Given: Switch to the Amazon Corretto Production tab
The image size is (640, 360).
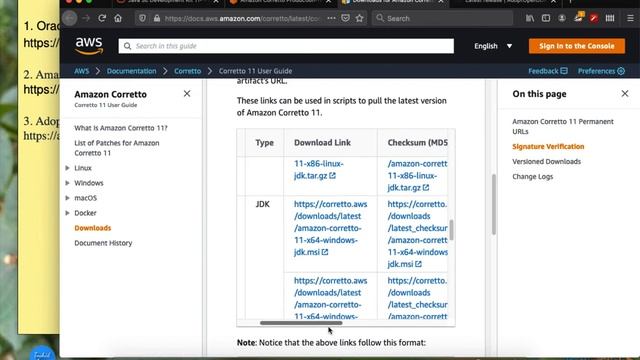Looking at the screenshot, I should click(280, 2).
